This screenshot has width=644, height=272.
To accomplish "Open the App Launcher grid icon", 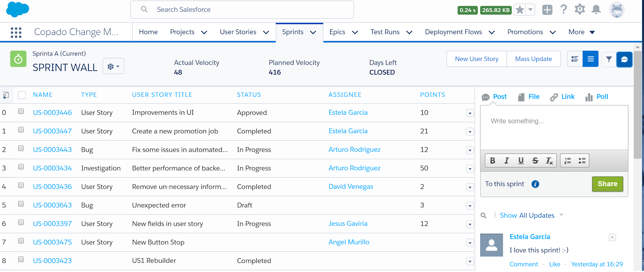I will click(16, 32).
